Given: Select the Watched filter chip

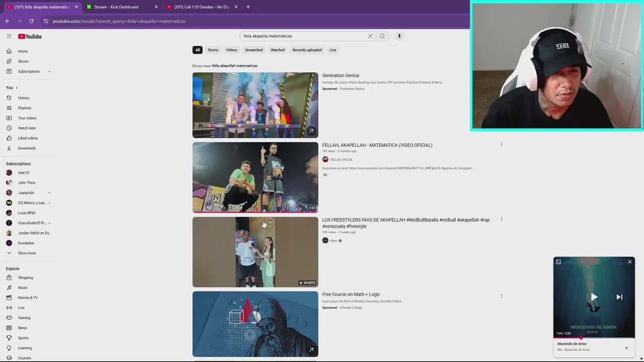Looking at the screenshot, I should [x=278, y=50].
